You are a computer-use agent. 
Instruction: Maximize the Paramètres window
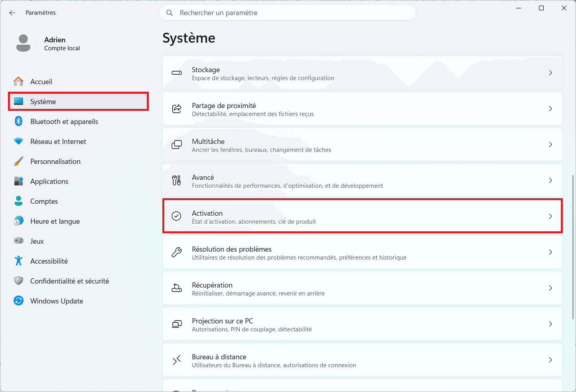coord(541,8)
